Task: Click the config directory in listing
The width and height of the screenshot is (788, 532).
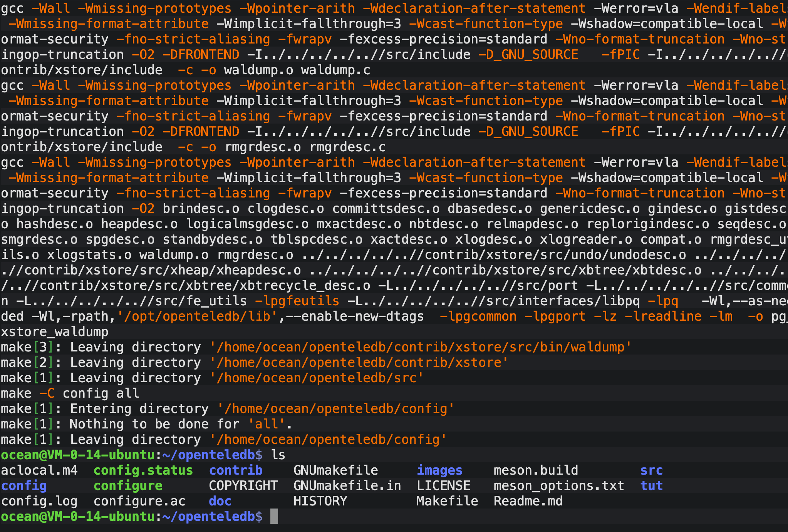Action: click(24, 485)
